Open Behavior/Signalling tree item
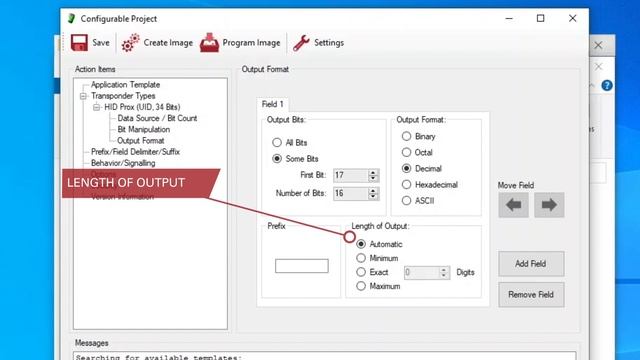This screenshot has width=640, height=360. [x=123, y=163]
